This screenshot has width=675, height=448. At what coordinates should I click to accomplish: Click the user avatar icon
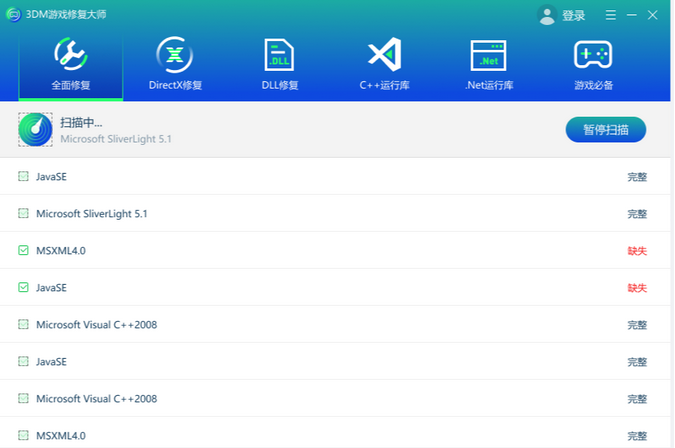point(547,15)
